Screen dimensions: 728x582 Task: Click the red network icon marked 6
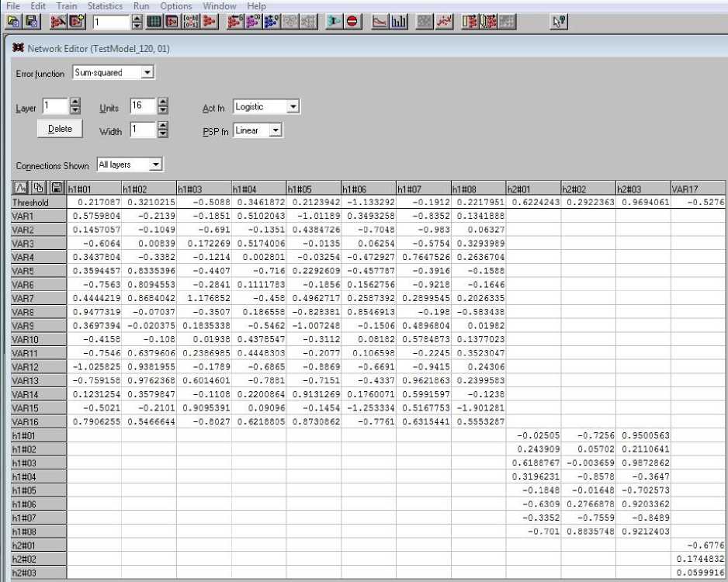coord(235,22)
